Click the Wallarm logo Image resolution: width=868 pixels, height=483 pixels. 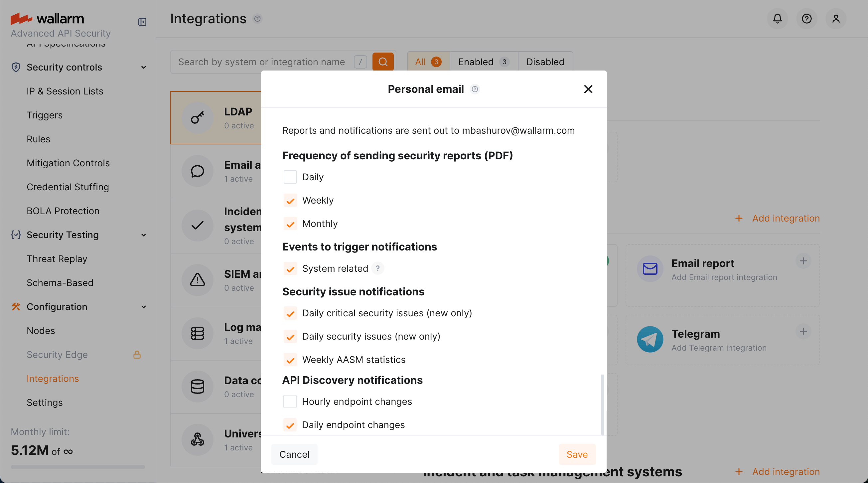(47, 19)
